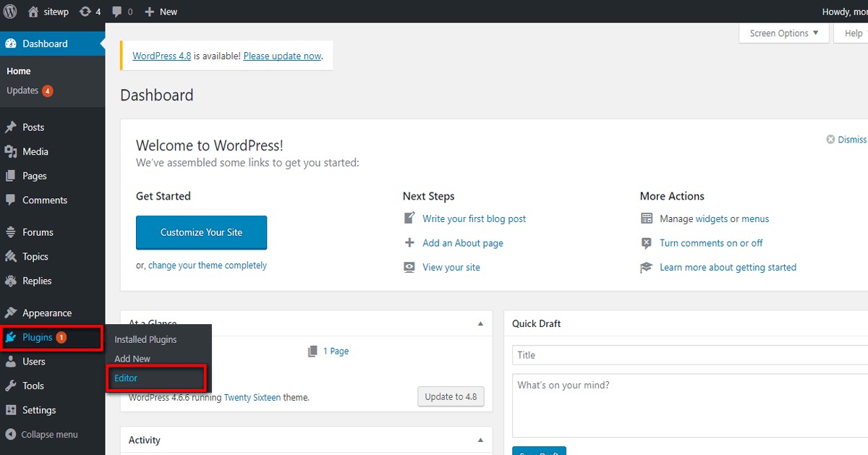Click the plus New icon in admin bar
868x455 pixels.
(x=150, y=12)
